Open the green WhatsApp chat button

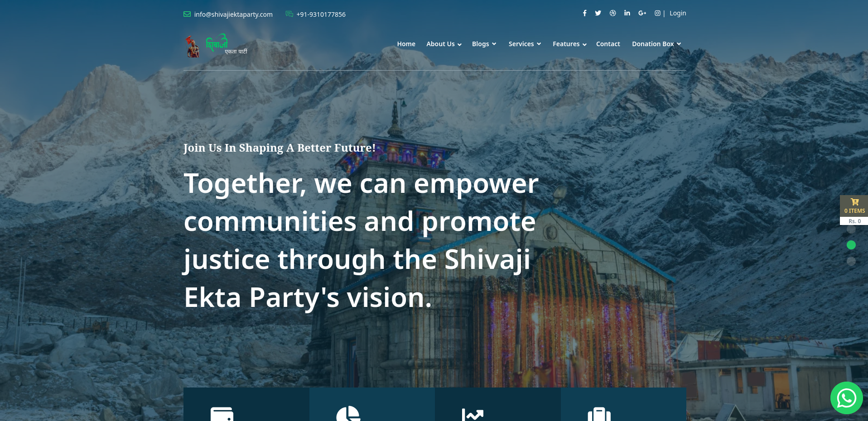click(846, 398)
